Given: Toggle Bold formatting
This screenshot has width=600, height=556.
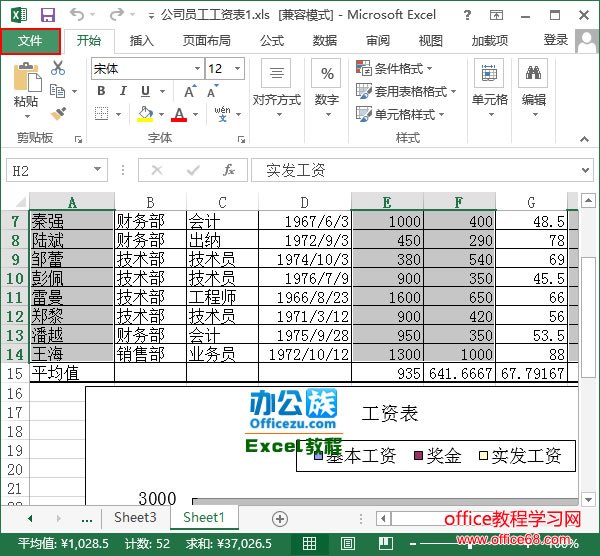Looking at the screenshot, I should click(x=101, y=91).
